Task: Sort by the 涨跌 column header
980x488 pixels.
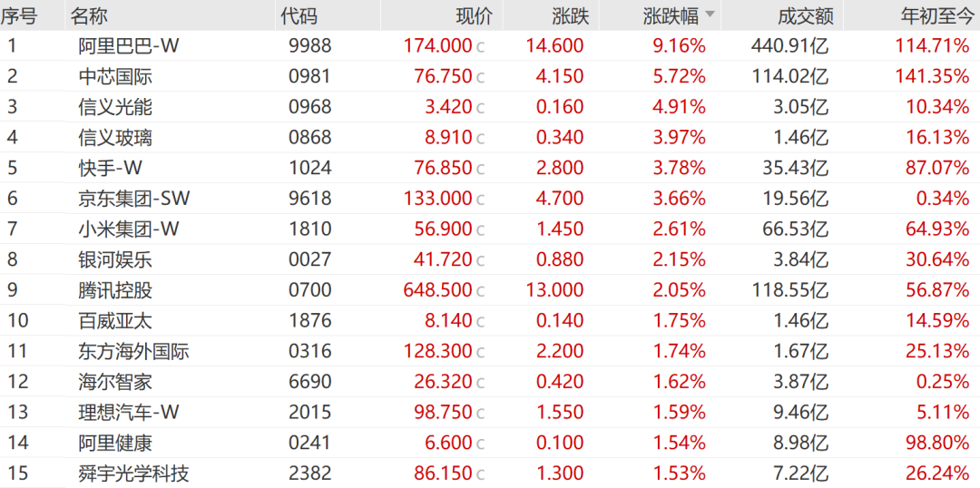Action: [x=570, y=15]
